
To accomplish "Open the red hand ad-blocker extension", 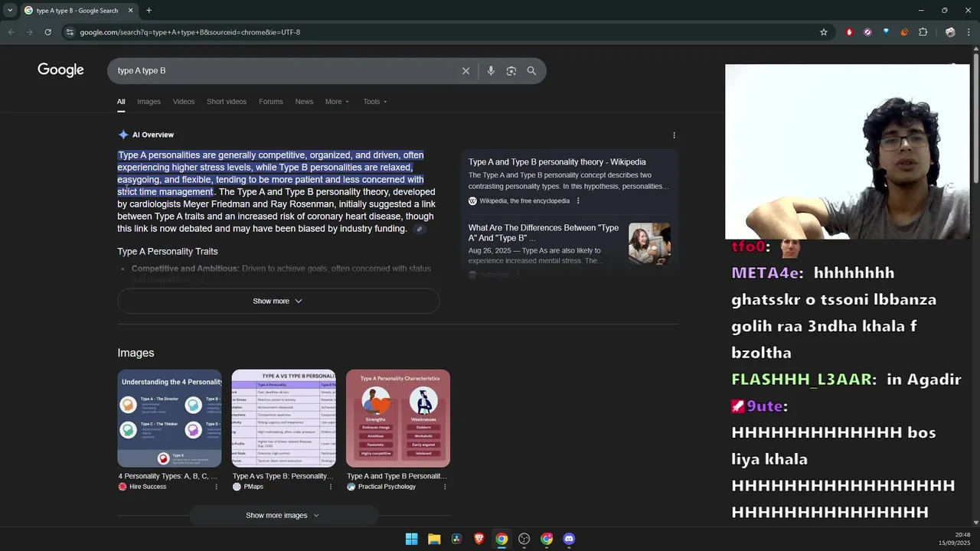I will 849,32.
